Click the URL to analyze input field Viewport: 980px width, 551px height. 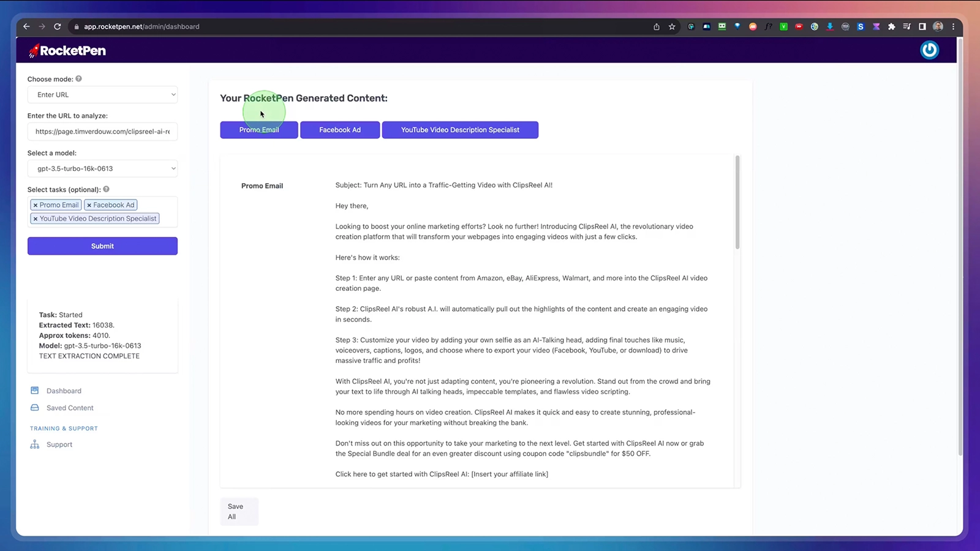[102, 132]
